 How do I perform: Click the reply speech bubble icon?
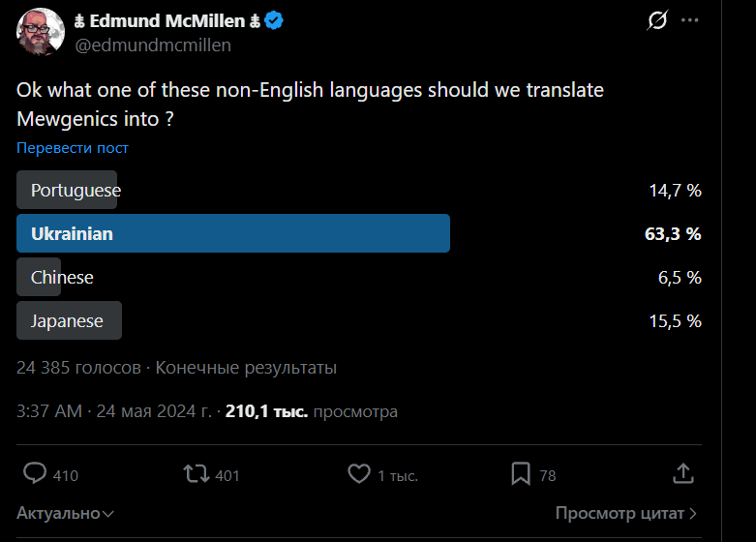tap(36, 473)
